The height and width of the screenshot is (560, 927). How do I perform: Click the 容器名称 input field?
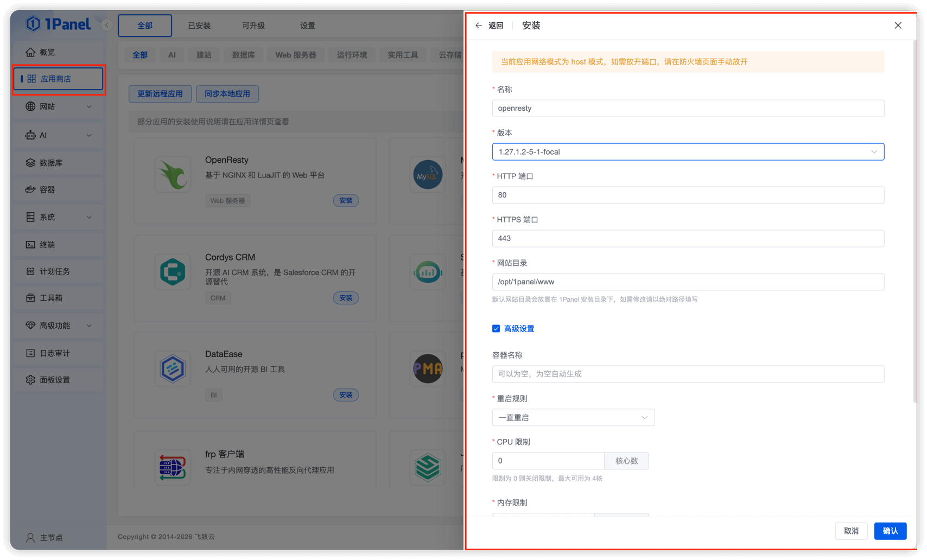(688, 374)
